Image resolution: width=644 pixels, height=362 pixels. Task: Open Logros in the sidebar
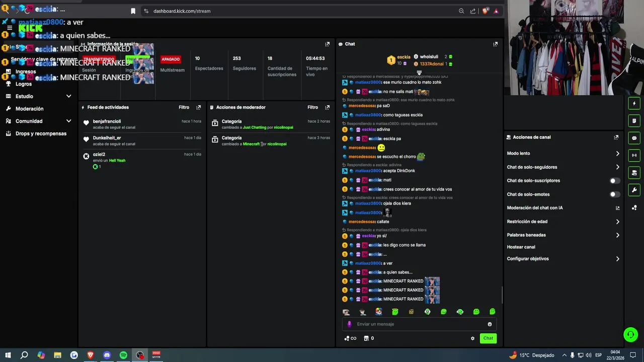point(24,84)
